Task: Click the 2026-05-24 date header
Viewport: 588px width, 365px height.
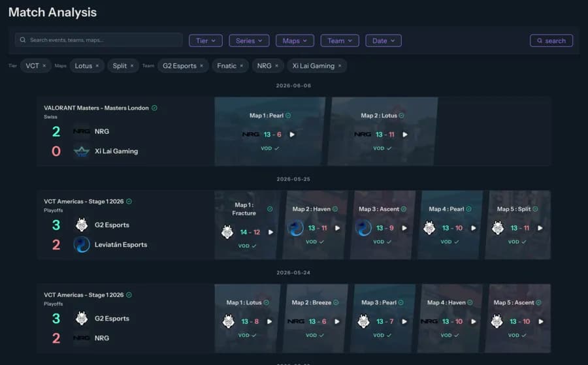Action: (x=293, y=273)
